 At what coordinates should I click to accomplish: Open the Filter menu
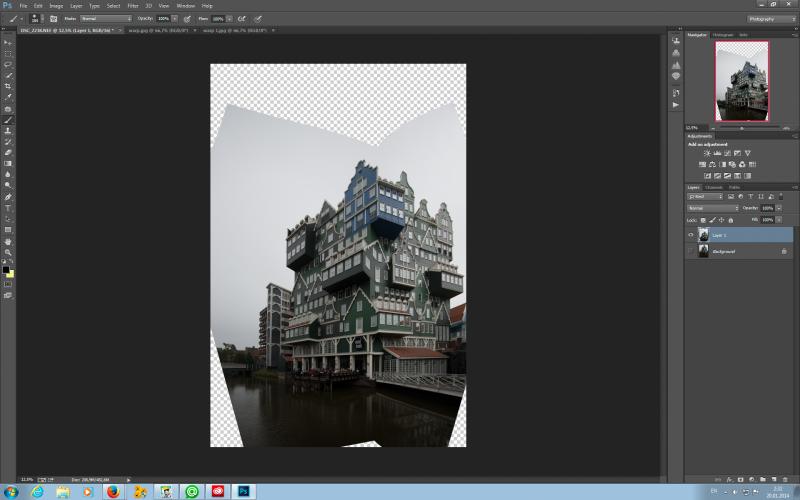coord(133,6)
